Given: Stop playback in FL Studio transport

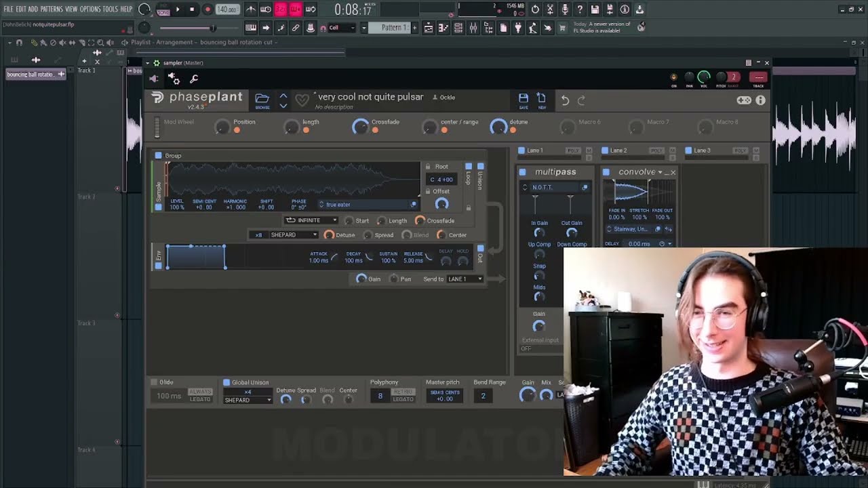Looking at the screenshot, I should coord(192,9).
